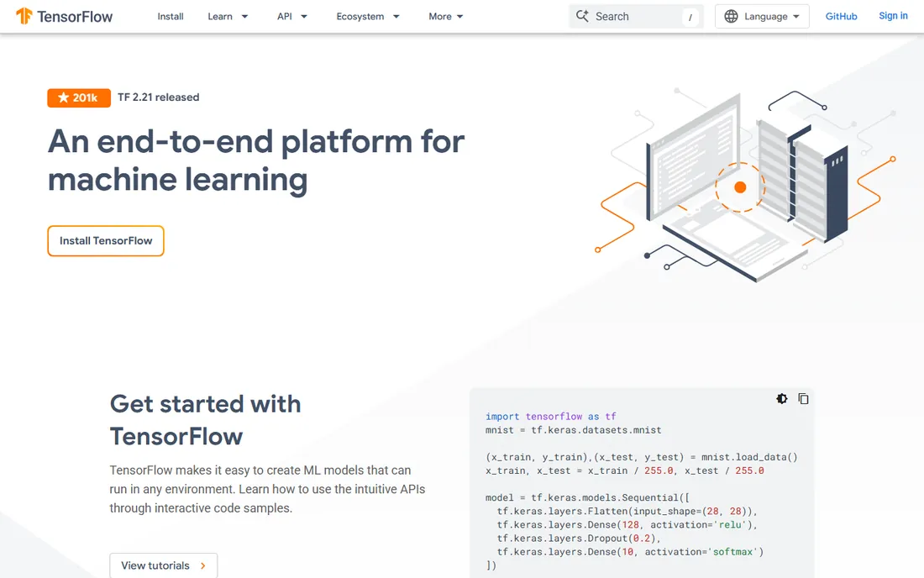Click the chevron on View tutorials
Screen dimensions: 924x578
click(x=203, y=565)
